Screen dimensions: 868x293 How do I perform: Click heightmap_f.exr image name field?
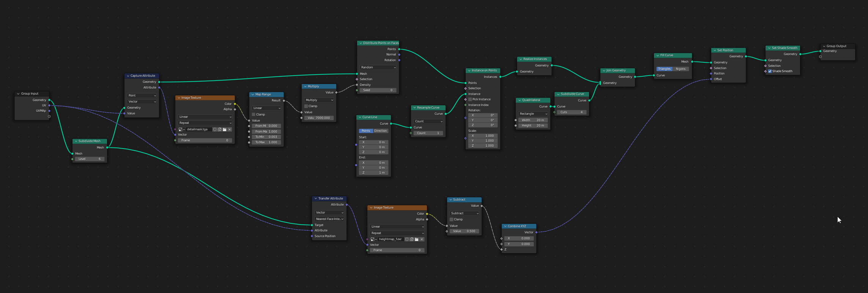(391, 239)
